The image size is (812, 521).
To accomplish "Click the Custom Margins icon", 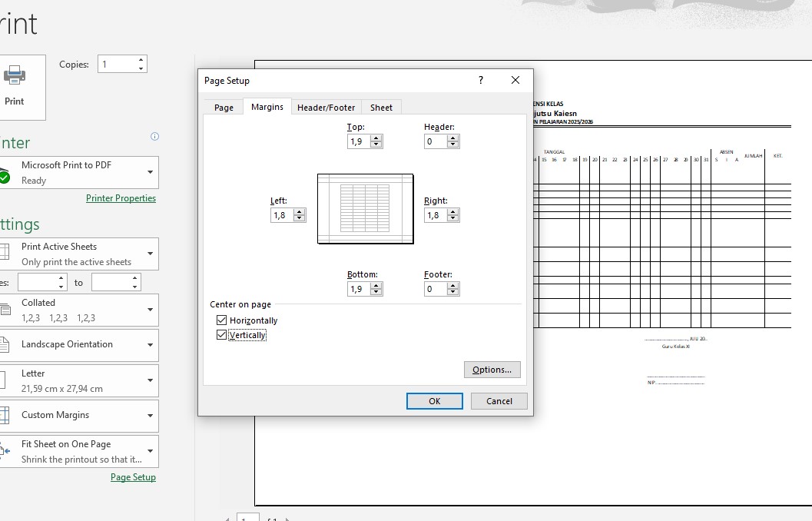I will (x=7, y=416).
